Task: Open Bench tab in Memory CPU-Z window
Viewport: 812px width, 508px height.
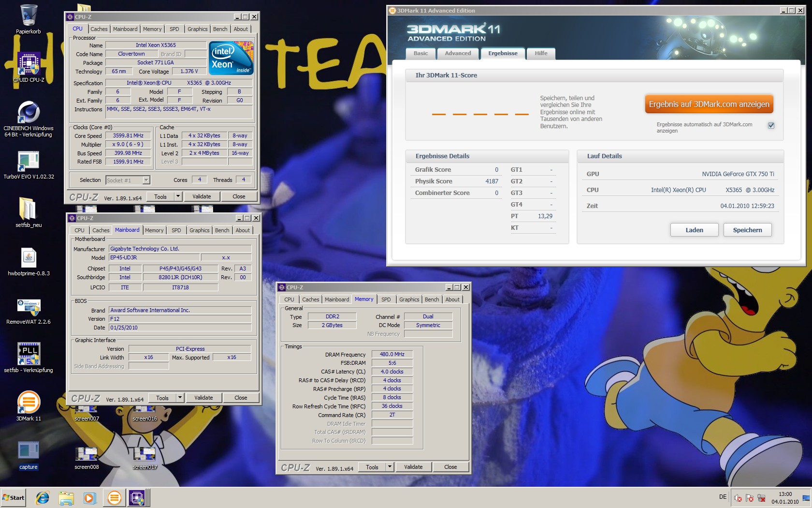Action: pyautogui.click(x=432, y=299)
